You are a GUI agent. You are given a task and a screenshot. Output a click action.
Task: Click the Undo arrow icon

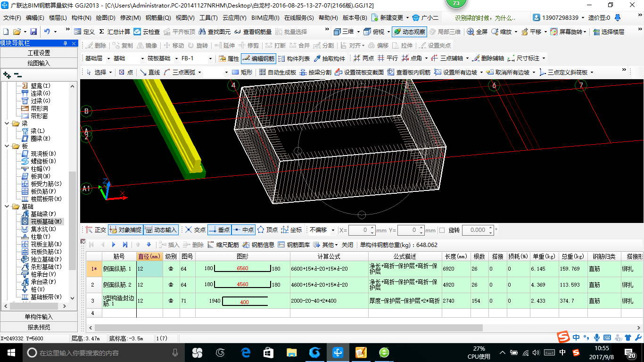[47, 32]
